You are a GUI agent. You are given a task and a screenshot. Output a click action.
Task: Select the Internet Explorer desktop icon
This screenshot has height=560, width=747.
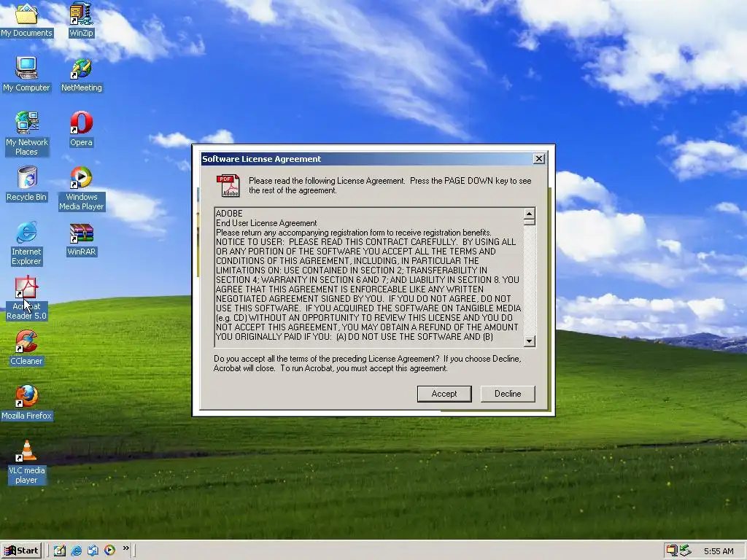pyautogui.click(x=26, y=244)
